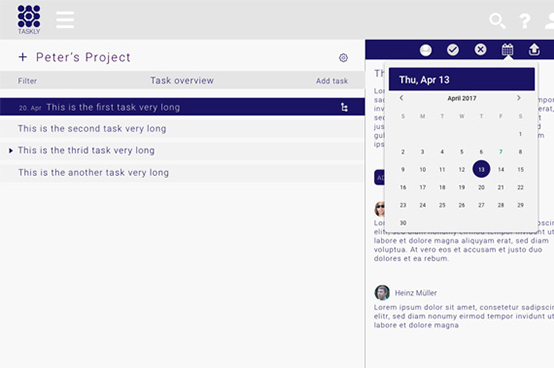Click the Taskly logo

(29, 19)
